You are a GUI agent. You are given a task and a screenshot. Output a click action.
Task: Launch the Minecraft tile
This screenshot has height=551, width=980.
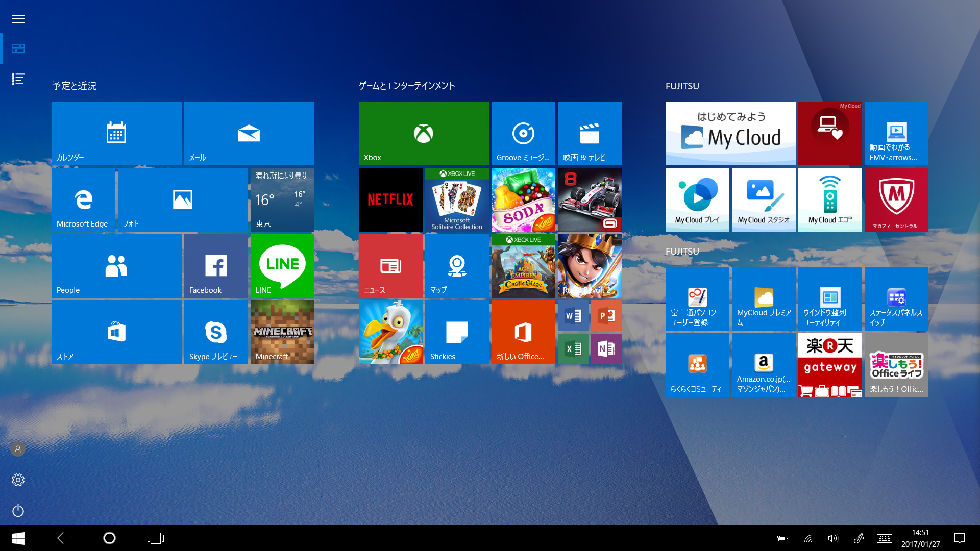pyautogui.click(x=282, y=332)
